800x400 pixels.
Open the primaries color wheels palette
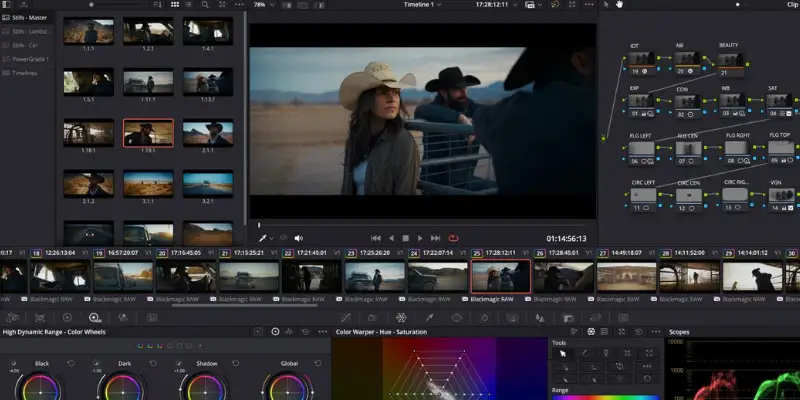(x=67, y=318)
